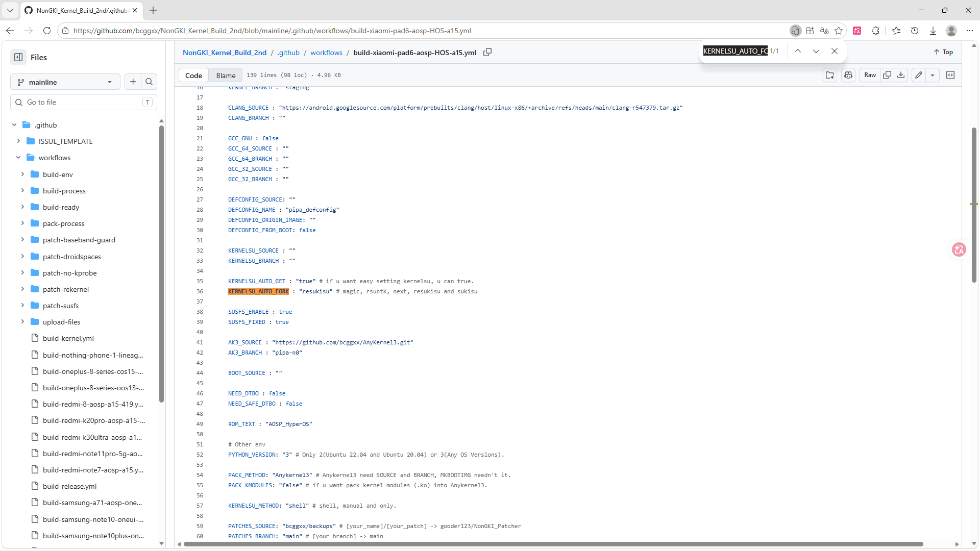The image size is (980, 551).
Task: Open browser downloads
Action: (933, 31)
